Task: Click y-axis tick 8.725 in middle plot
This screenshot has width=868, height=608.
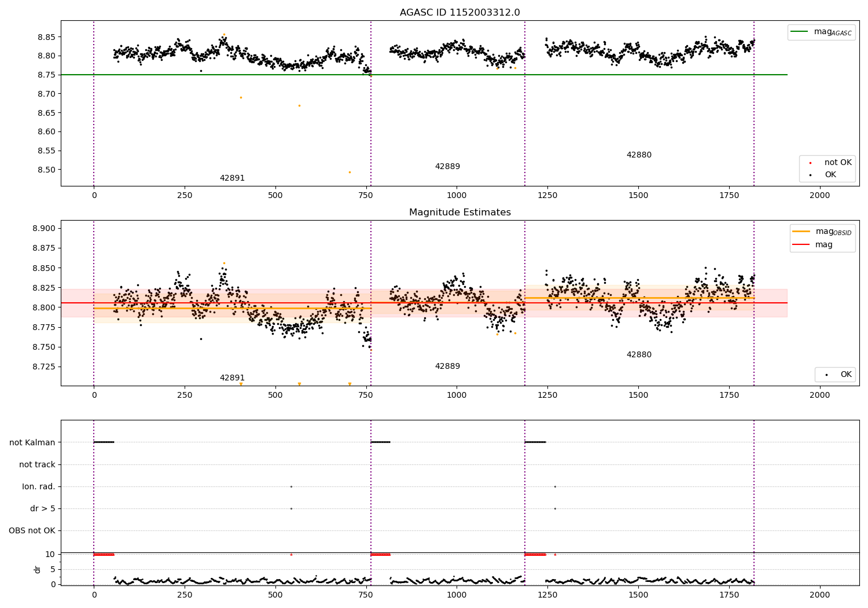Action: point(44,367)
